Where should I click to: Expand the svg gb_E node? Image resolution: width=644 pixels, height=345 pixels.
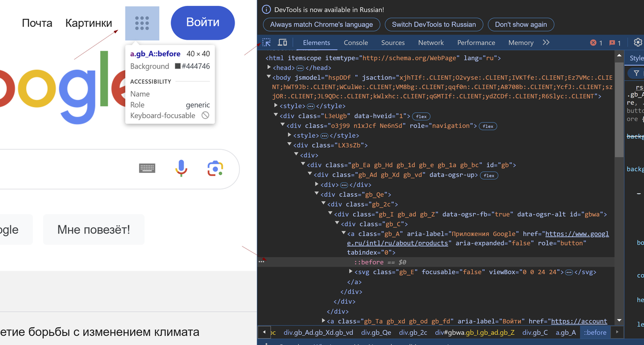(350, 272)
